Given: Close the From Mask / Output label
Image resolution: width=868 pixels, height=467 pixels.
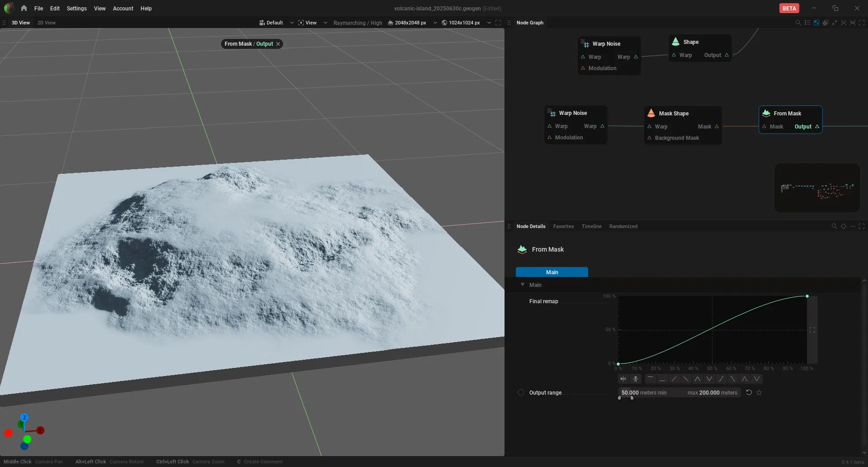Looking at the screenshot, I should click(278, 44).
